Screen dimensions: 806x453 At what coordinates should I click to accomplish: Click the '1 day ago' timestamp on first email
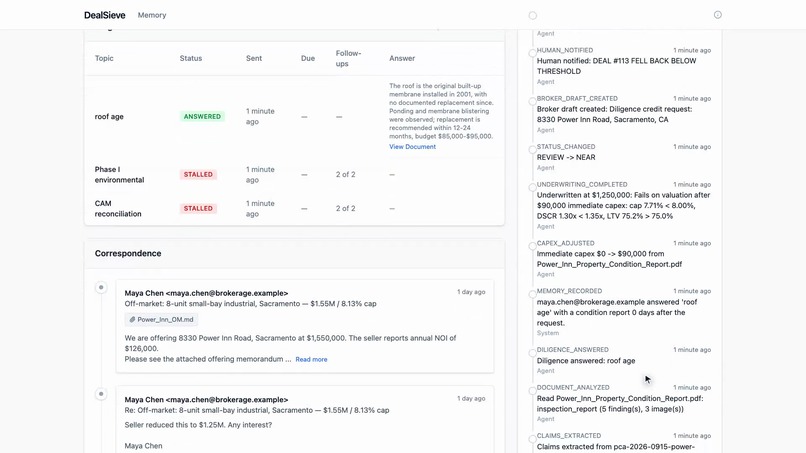click(x=471, y=292)
